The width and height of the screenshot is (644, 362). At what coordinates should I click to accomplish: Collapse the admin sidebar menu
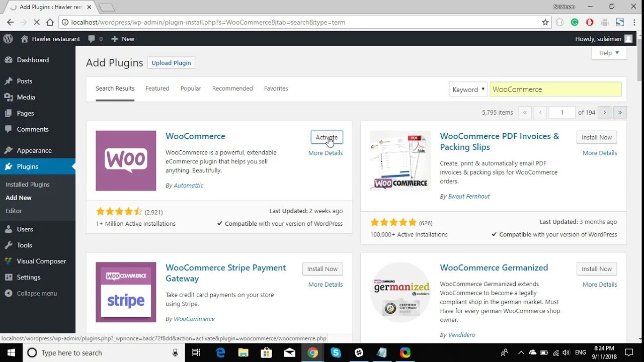[x=31, y=293]
